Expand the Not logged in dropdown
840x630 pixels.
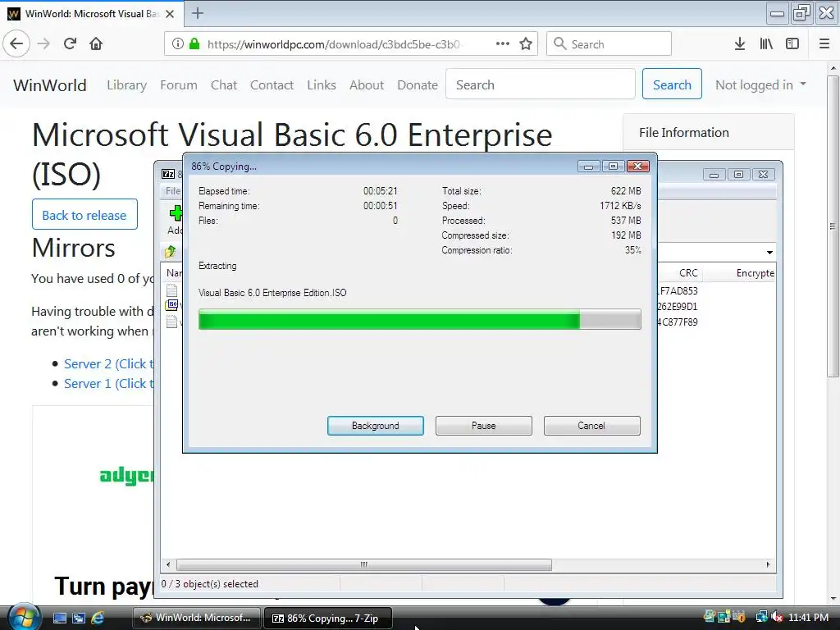(760, 84)
